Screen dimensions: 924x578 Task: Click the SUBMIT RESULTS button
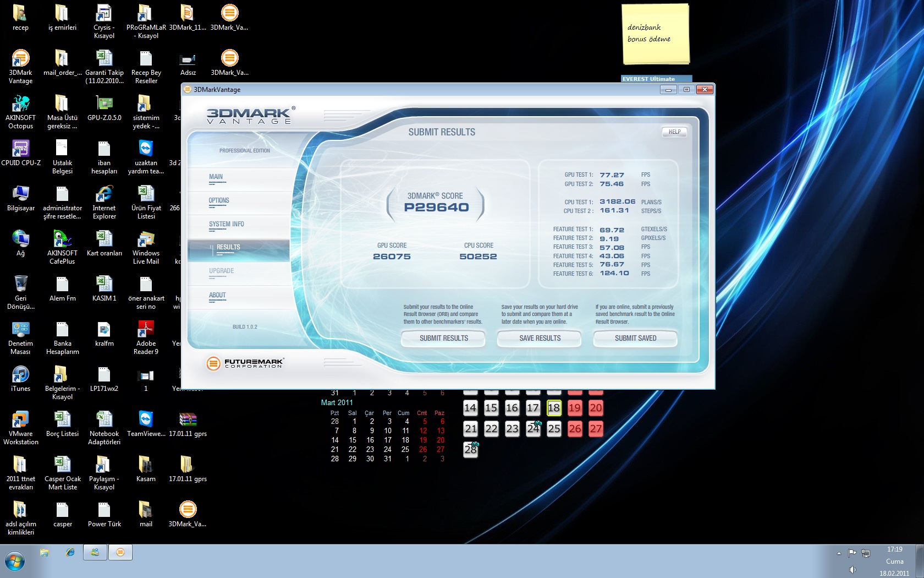(x=443, y=339)
